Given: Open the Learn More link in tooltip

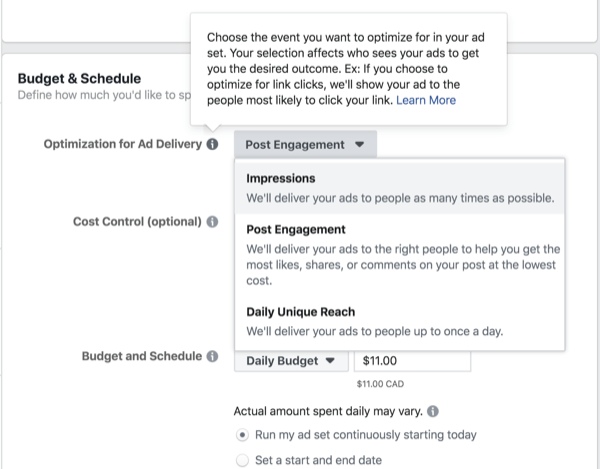Looking at the screenshot, I should (x=426, y=100).
